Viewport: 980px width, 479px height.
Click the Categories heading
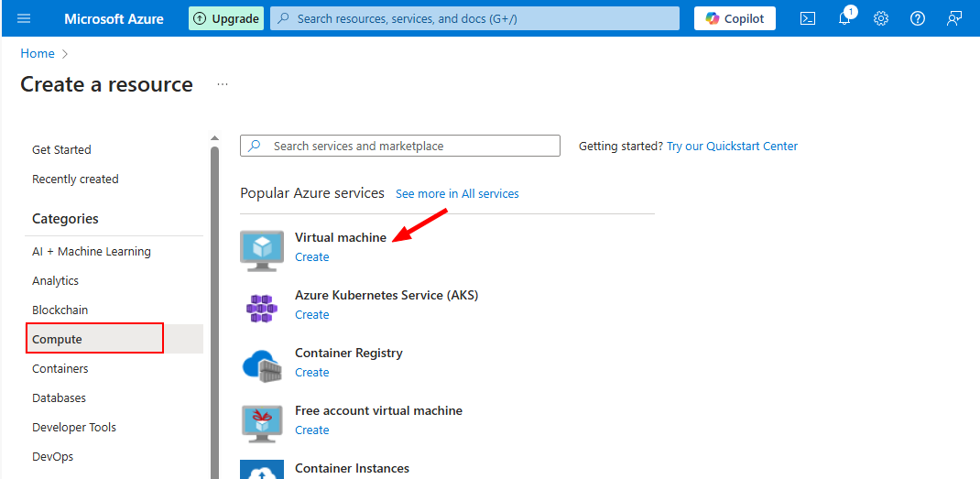(x=66, y=219)
